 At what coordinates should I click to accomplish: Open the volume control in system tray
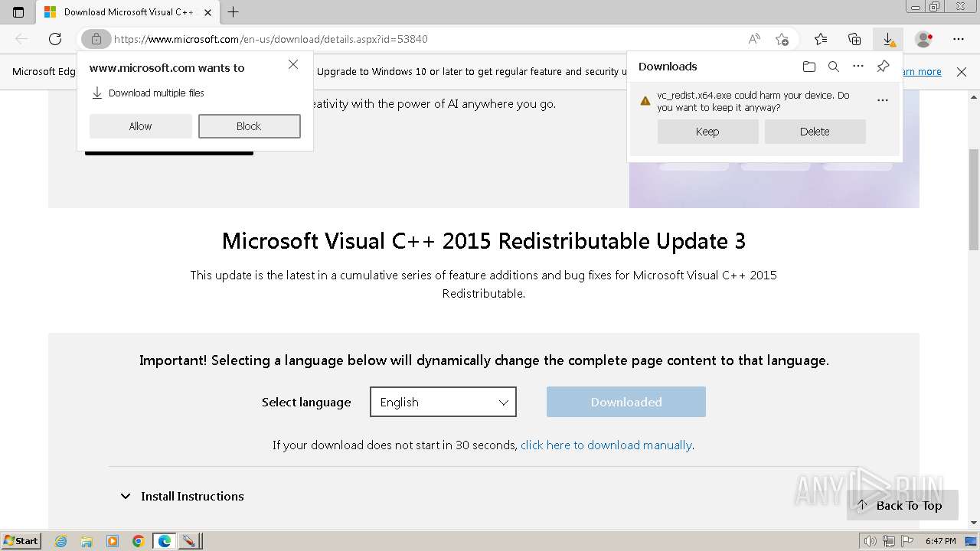point(871,541)
